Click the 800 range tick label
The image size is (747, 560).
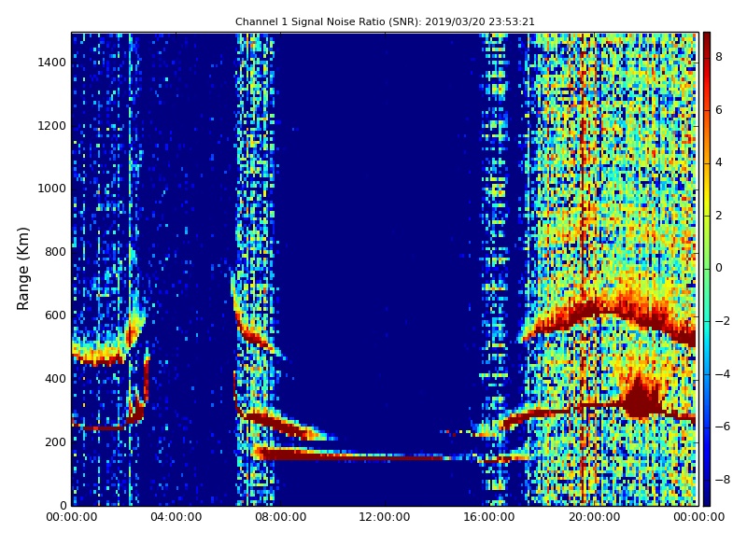pyautogui.click(x=55, y=252)
